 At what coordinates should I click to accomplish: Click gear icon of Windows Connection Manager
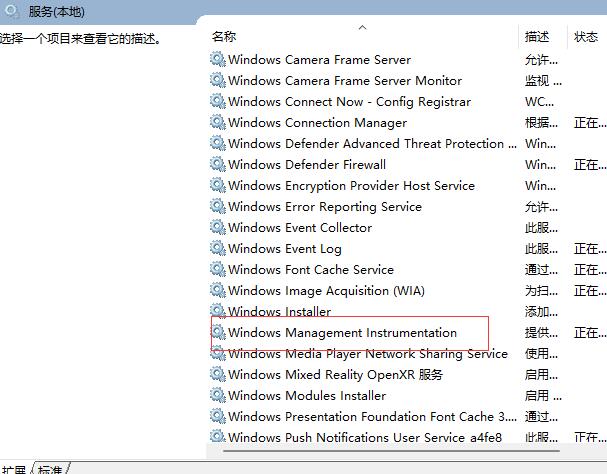click(x=218, y=123)
